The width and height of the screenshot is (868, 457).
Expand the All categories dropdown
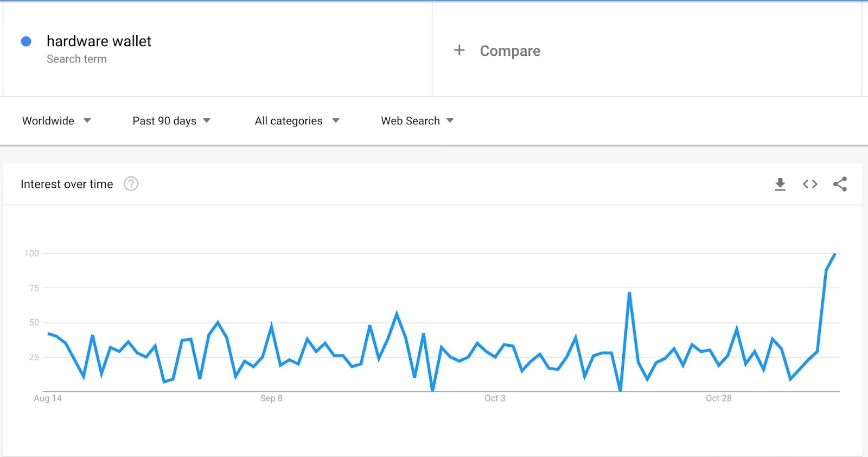[x=297, y=120]
